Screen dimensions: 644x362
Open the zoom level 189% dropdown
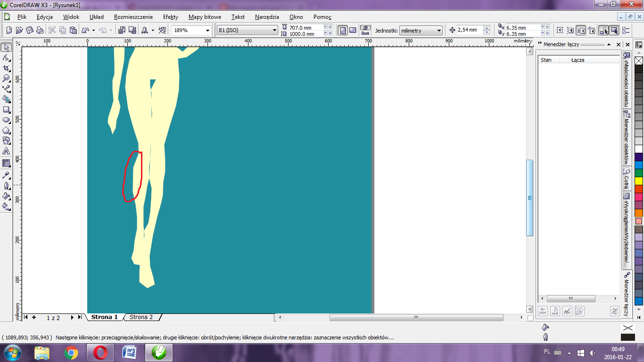point(207,30)
